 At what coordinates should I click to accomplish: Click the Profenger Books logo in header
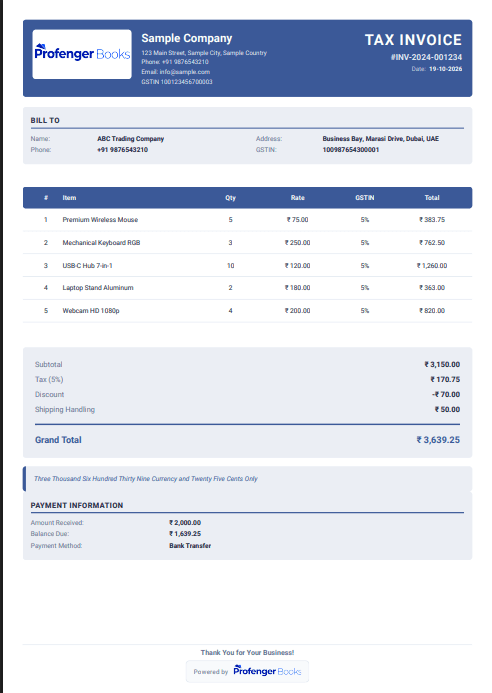pos(82,54)
